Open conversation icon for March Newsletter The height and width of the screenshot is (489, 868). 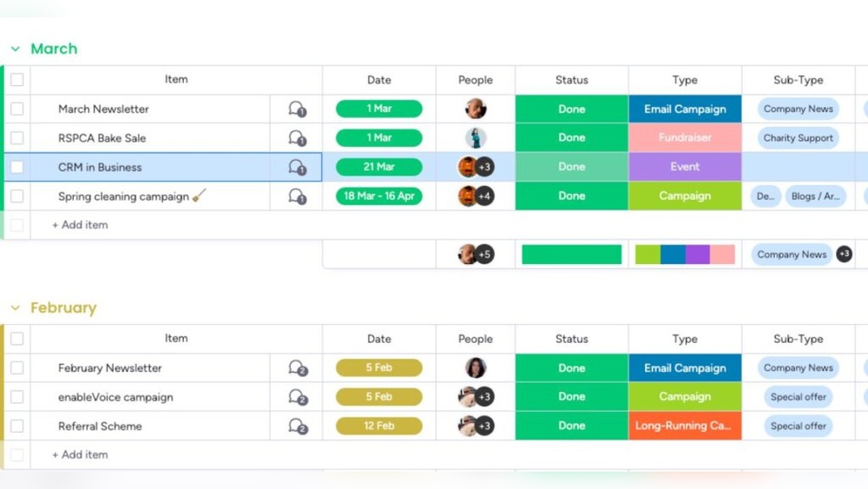tap(297, 109)
